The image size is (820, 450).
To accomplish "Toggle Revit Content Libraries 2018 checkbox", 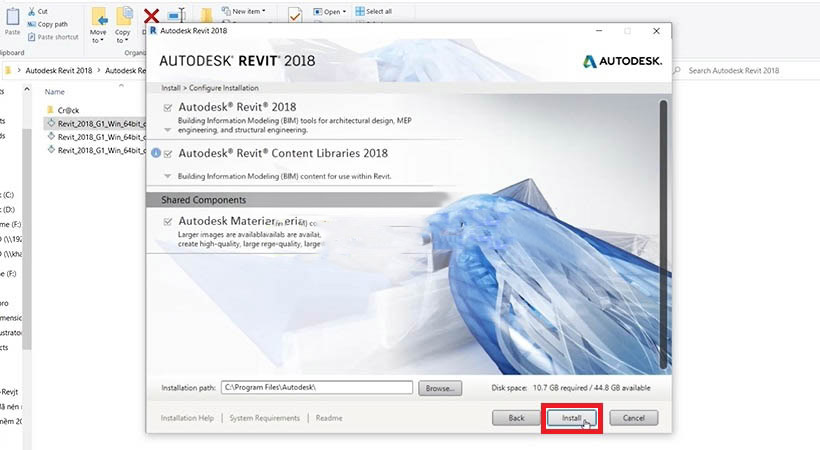I will (x=168, y=154).
